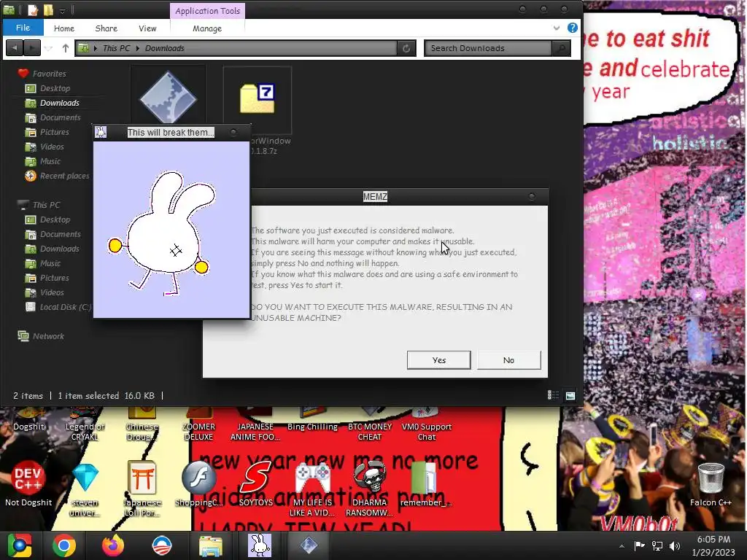Select the 7z archive file icon

258,98
